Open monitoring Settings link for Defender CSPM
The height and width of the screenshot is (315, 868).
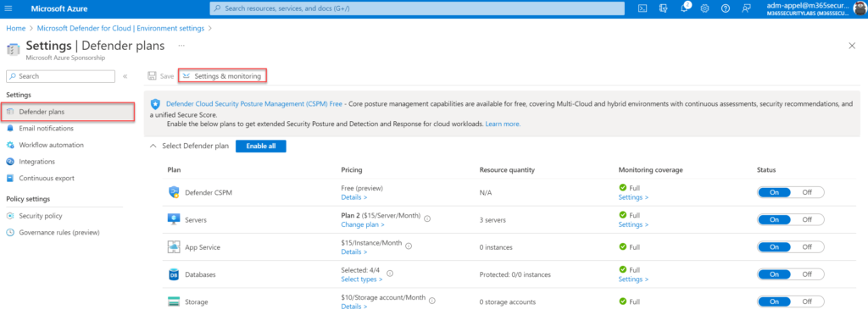(633, 197)
